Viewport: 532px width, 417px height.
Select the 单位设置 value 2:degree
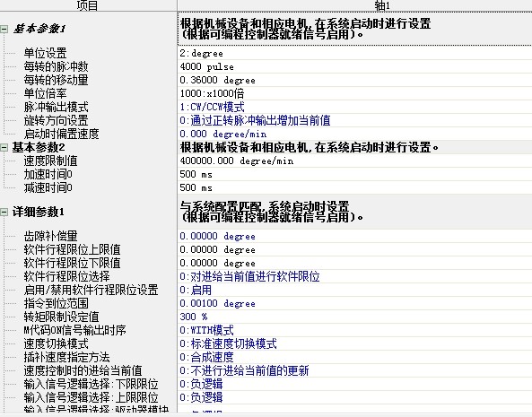click(354, 53)
